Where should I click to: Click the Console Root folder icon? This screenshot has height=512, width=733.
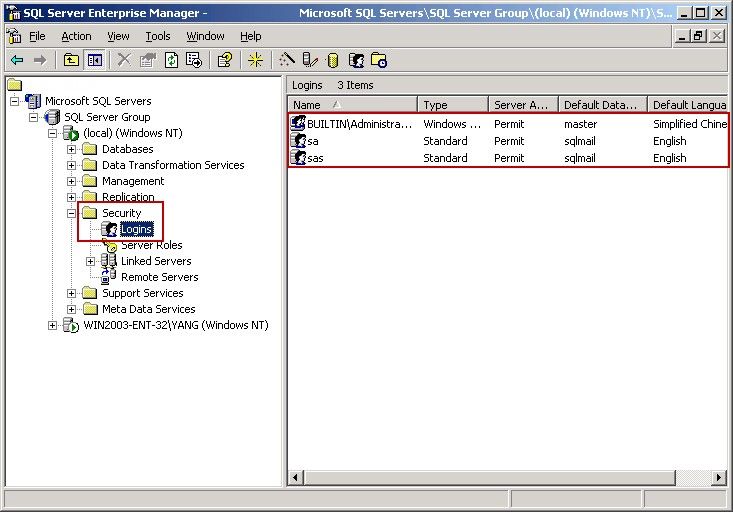(x=14, y=85)
